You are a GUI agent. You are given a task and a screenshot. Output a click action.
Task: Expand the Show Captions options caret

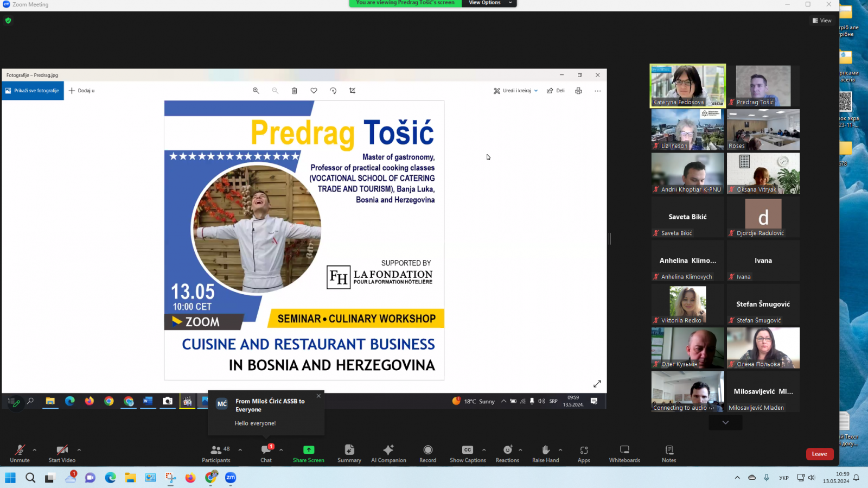(x=484, y=449)
